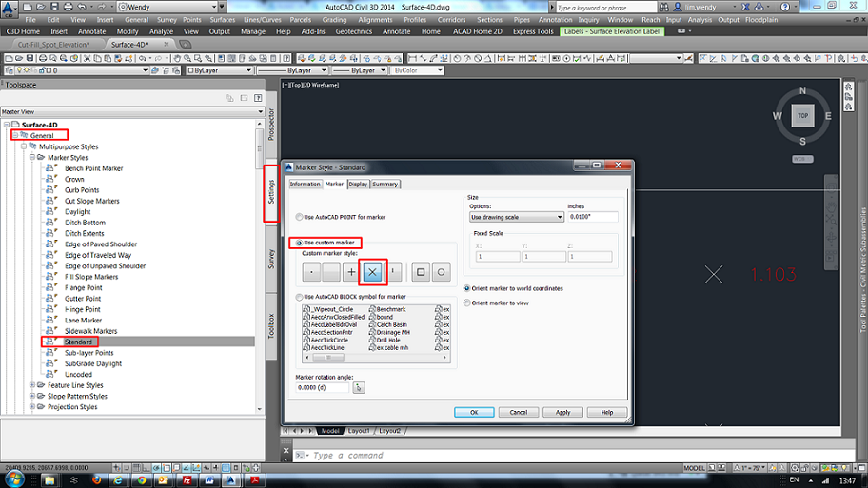
Task: Click the Windows Start button
Action: 14,478
